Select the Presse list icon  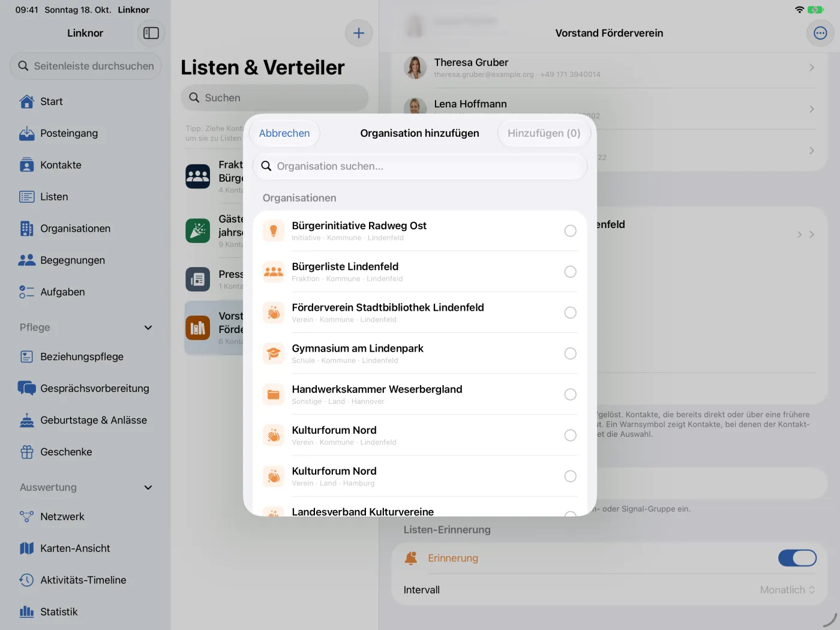click(x=198, y=279)
